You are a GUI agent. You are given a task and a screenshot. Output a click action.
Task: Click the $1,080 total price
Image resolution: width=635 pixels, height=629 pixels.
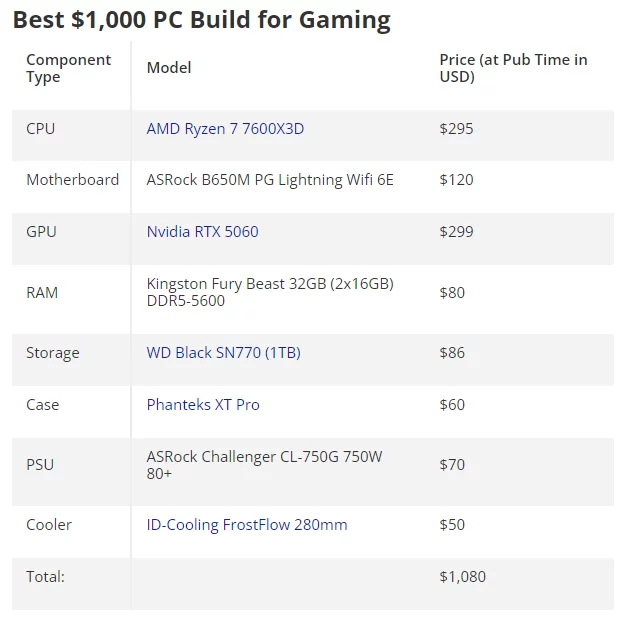462,577
